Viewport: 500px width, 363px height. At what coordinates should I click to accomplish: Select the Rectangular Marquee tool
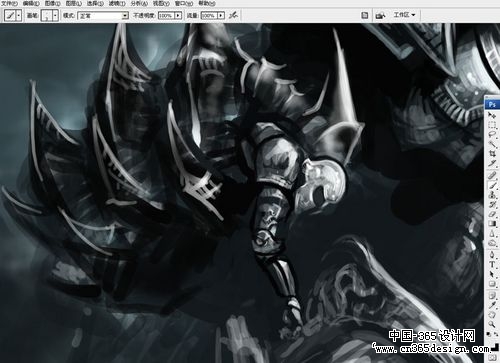pos(492,125)
